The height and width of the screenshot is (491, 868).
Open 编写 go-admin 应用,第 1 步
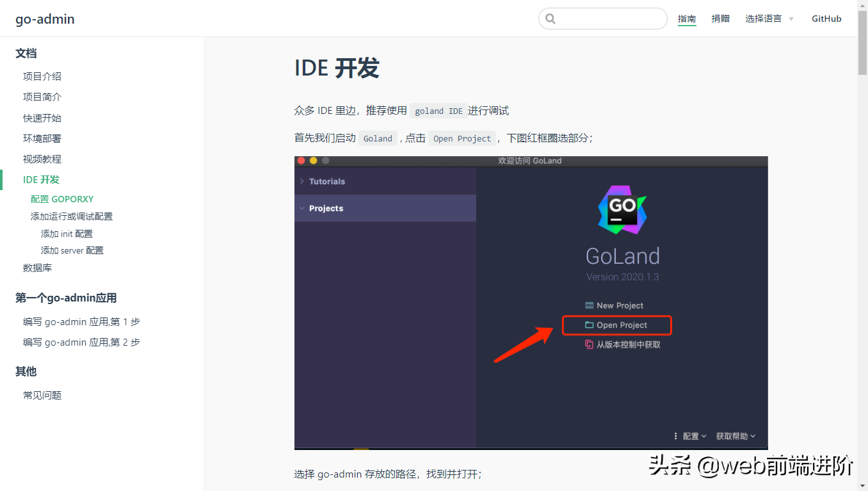(x=81, y=321)
